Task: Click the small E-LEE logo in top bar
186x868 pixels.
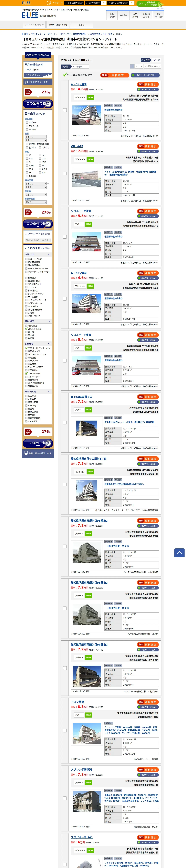Action: point(26,3)
